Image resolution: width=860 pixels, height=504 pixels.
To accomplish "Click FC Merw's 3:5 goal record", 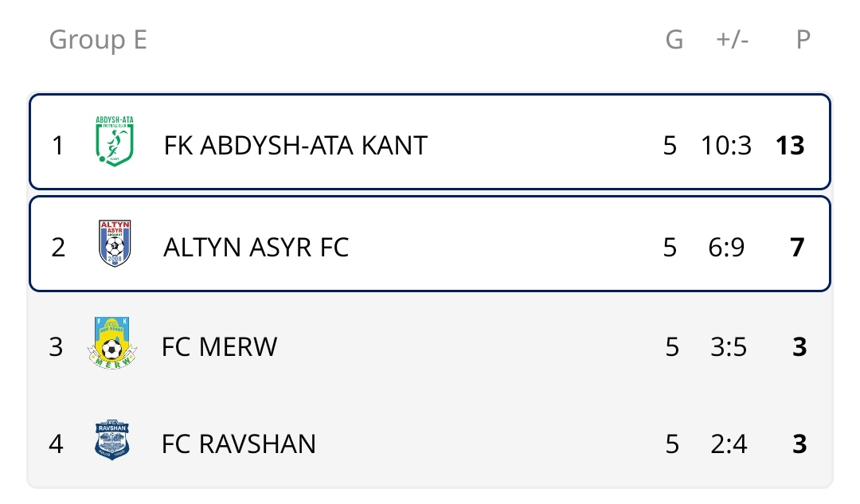I will pos(729,347).
